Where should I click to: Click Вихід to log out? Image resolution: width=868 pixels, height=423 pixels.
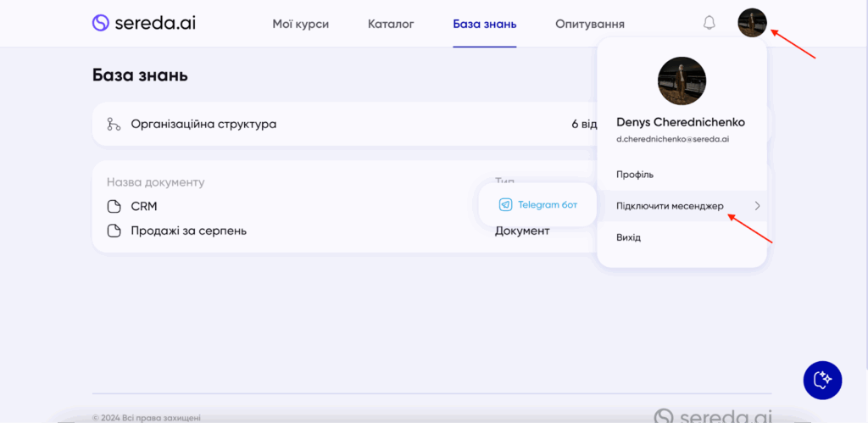(628, 237)
